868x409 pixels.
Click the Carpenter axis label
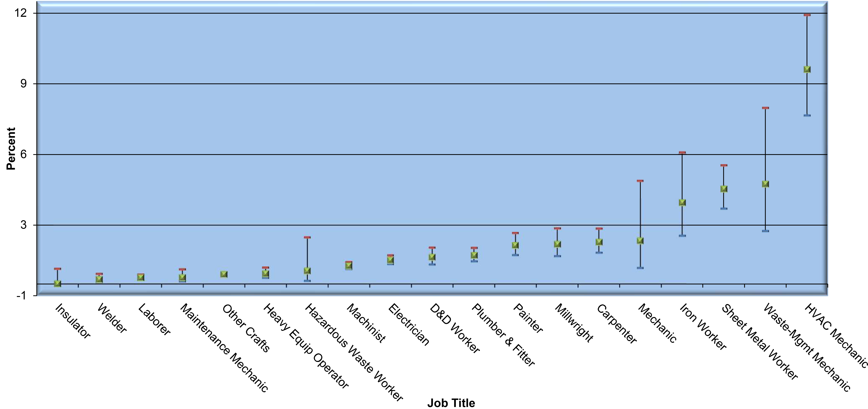coord(617,324)
